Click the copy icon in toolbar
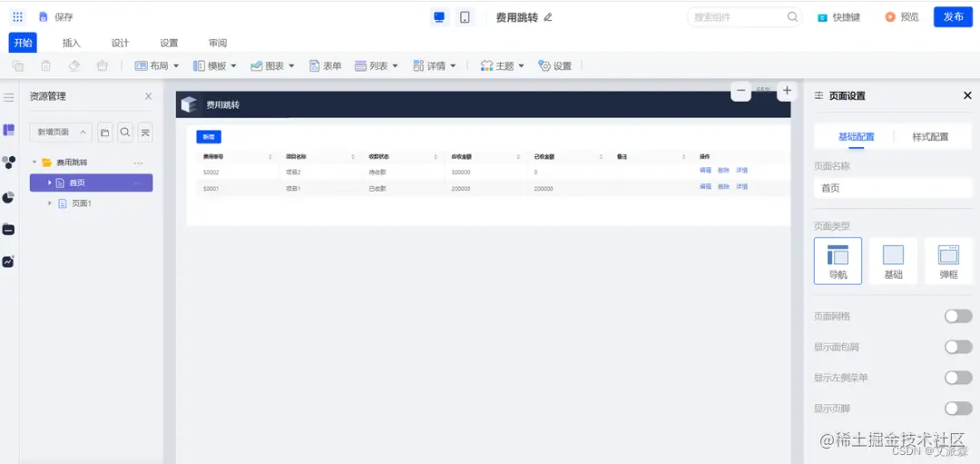Viewport: 980px width, 464px height. tap(18, 65)
